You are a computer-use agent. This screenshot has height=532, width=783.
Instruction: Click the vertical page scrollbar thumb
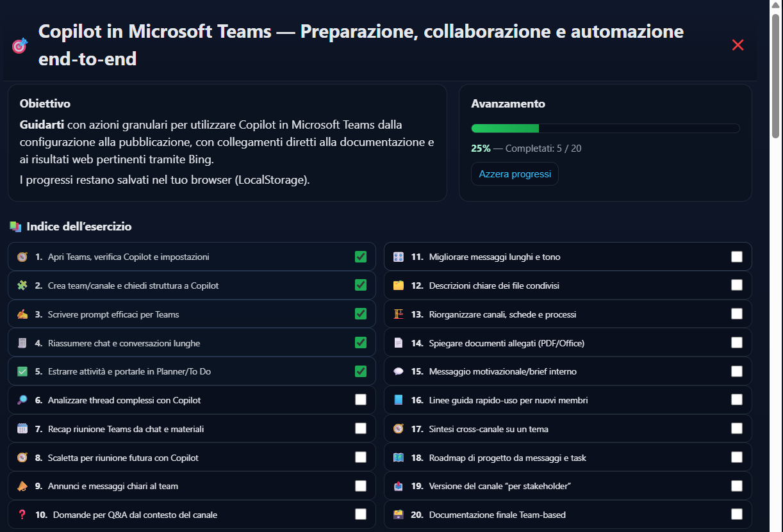tap(776, 76)
